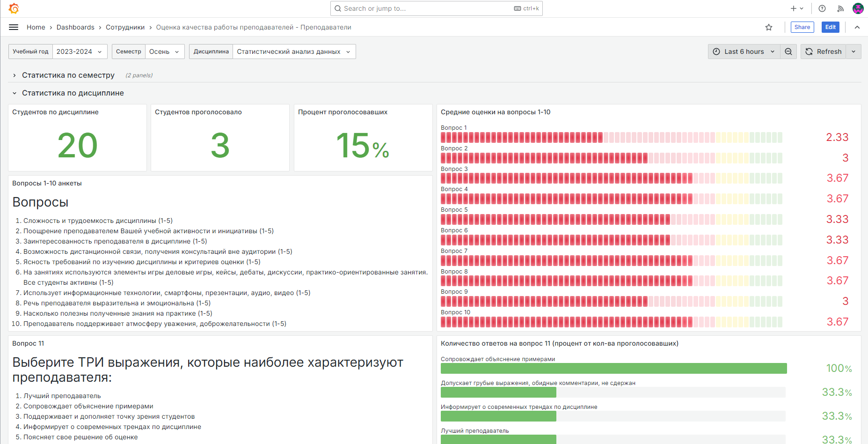Image resolution: width=868 pixels, height=444 pixels.
Task: Open the Учебный год 2023-2024 dropdown
Action: pos(80,52)
